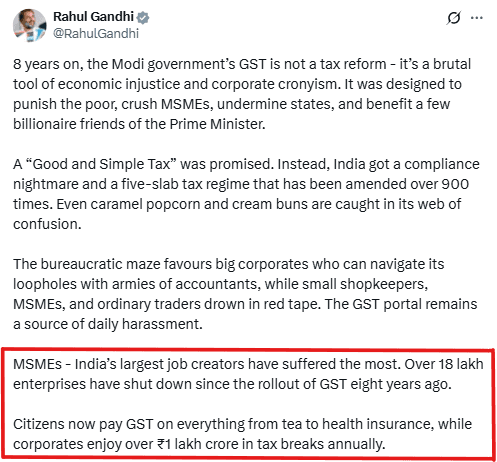Click the phrase 'The GST portal remains'
Viewport: 497px width, 462px height.
coord(401,304)
